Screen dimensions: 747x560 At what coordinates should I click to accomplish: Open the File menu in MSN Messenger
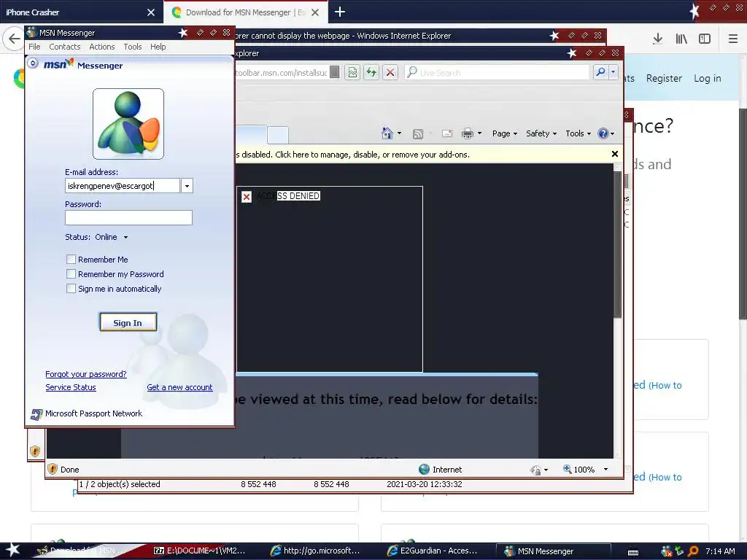click(34, 47)
